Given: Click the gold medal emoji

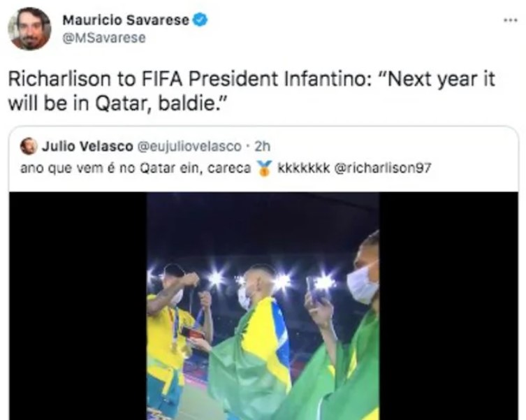Looking at the screenshot, I should pyautogui.click(x=264, y=168).
